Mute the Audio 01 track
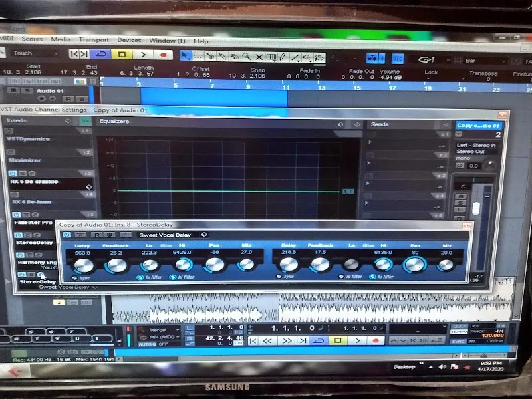Viewport: 532px width, 399px height. point(13,90)
